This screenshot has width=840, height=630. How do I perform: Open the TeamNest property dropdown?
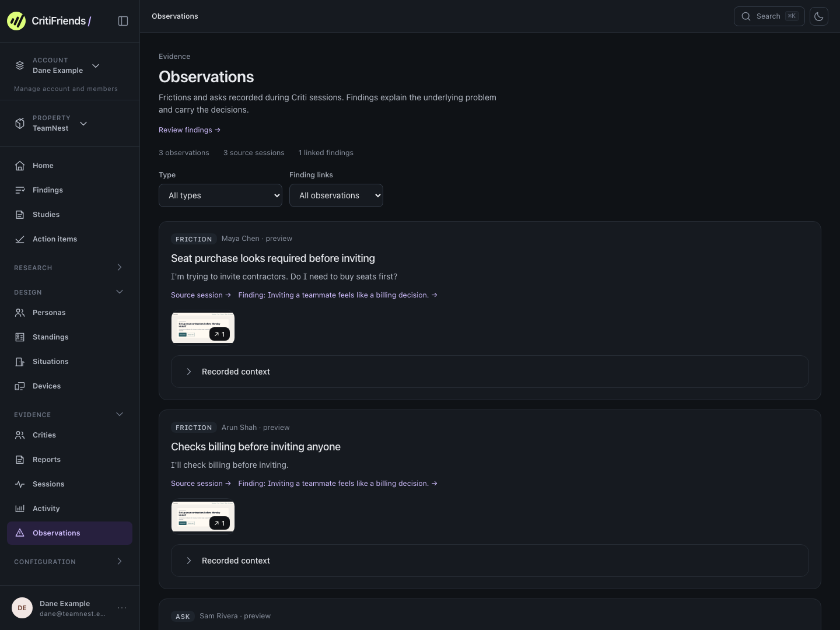pos(83,123)
